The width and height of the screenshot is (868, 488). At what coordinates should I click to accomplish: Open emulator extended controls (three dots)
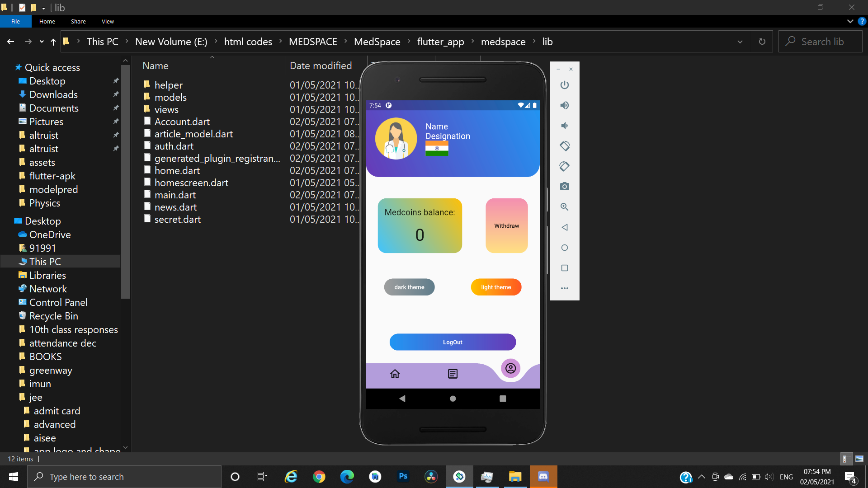click(x=564, y=288)
